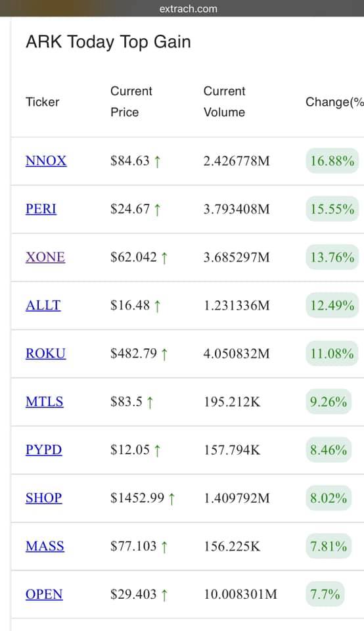This screenshot has width=364, height=631.
Task: Click the 16.88% change badge
Action: (x=332, y=161)
